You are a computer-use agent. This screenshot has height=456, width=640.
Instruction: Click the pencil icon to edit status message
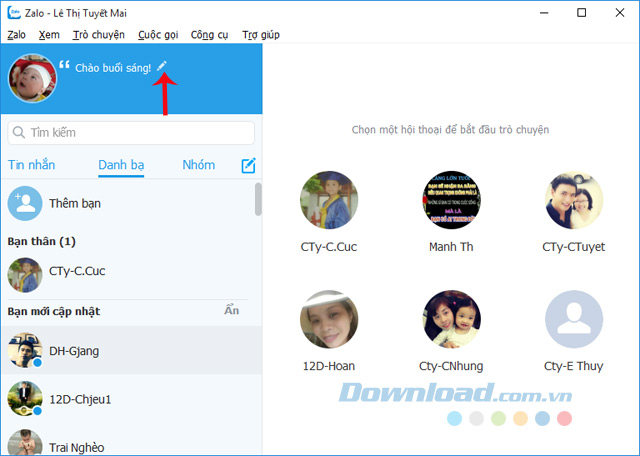pyautogui.click(x=162, y=66)
